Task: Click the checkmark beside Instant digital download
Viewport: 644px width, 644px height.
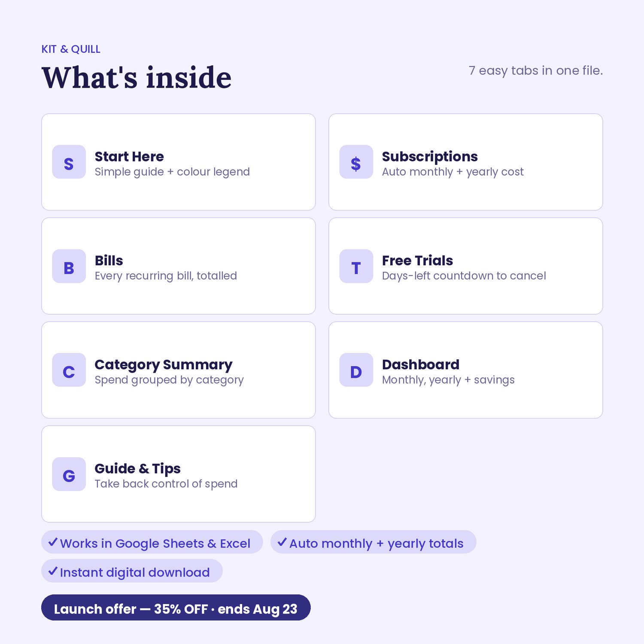Action: 53,571
